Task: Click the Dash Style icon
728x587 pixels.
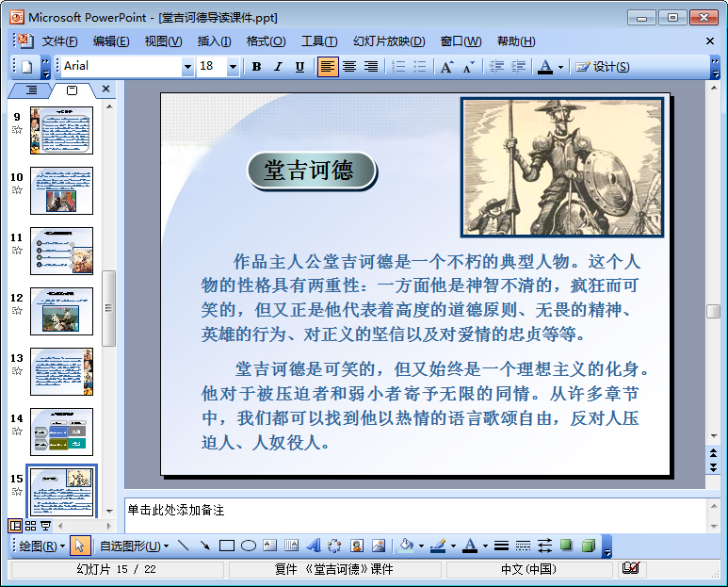Action: 524,546
